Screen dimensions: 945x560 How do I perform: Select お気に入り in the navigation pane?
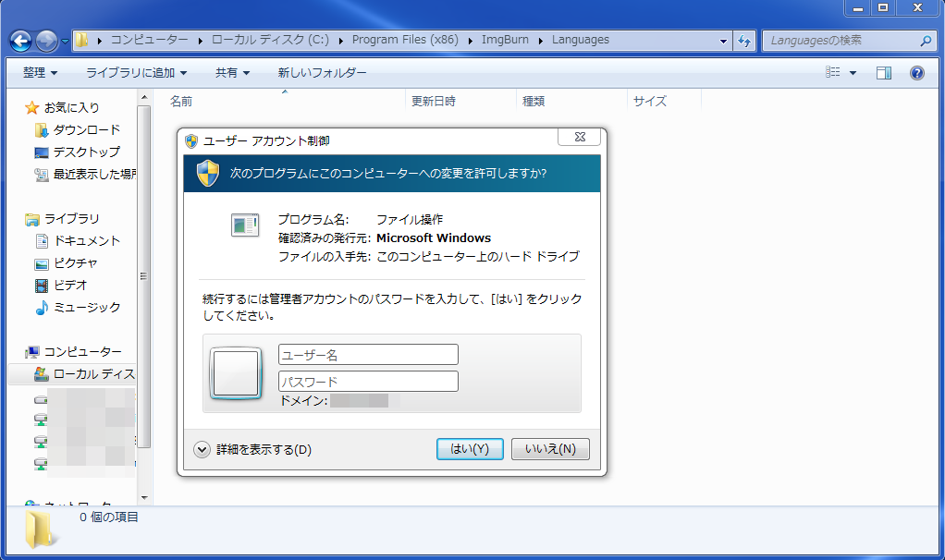point(71,108)
